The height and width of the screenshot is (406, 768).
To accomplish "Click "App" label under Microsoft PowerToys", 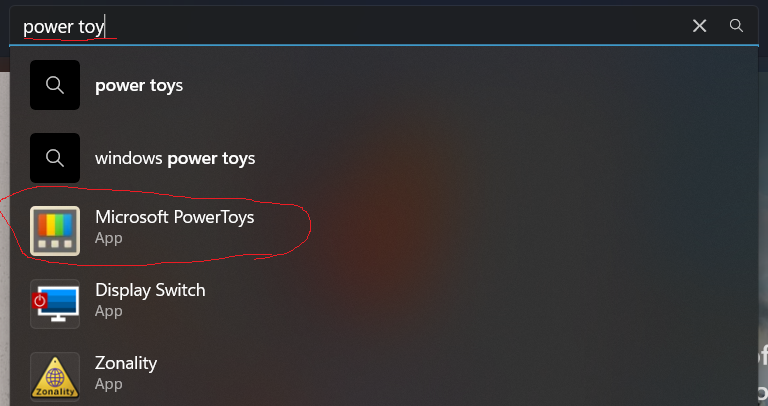I will click(109, 239).
